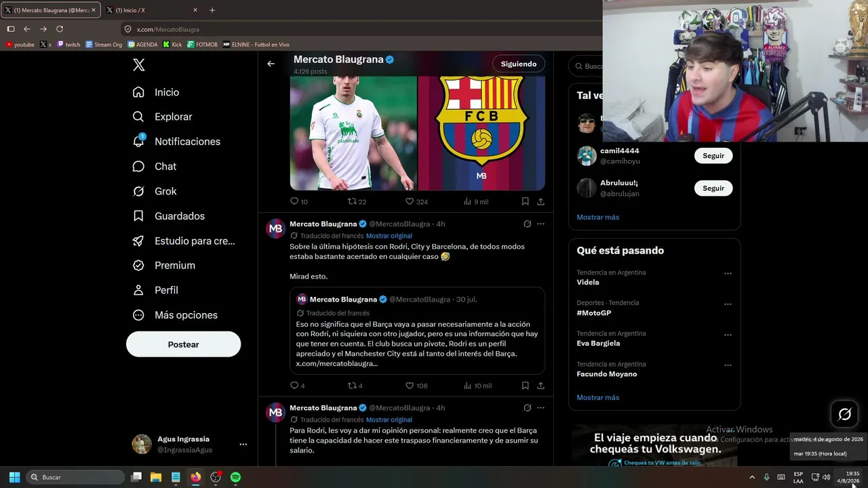Screen dimensions: 868x488
Task: Click Mostrar más under trends
Action: 597,397
